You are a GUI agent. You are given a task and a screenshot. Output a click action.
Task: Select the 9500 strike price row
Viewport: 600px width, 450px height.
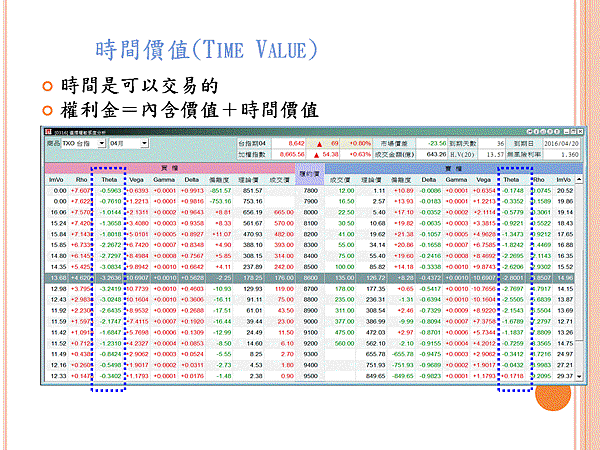(310, 377)
